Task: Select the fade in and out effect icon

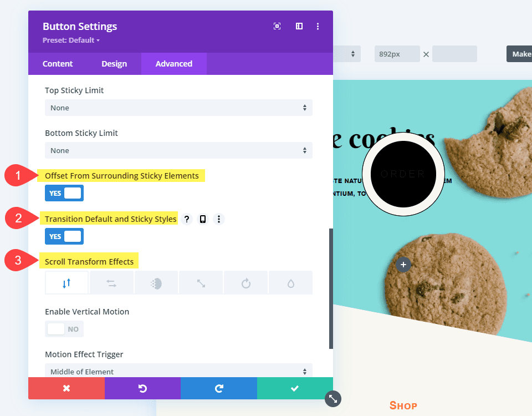Action: click(x=156, y=283)
